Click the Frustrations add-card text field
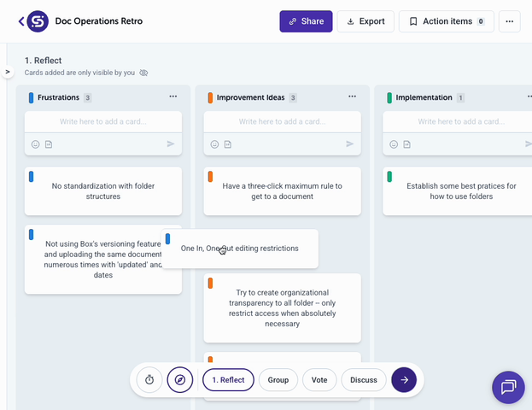 point(102,122)
